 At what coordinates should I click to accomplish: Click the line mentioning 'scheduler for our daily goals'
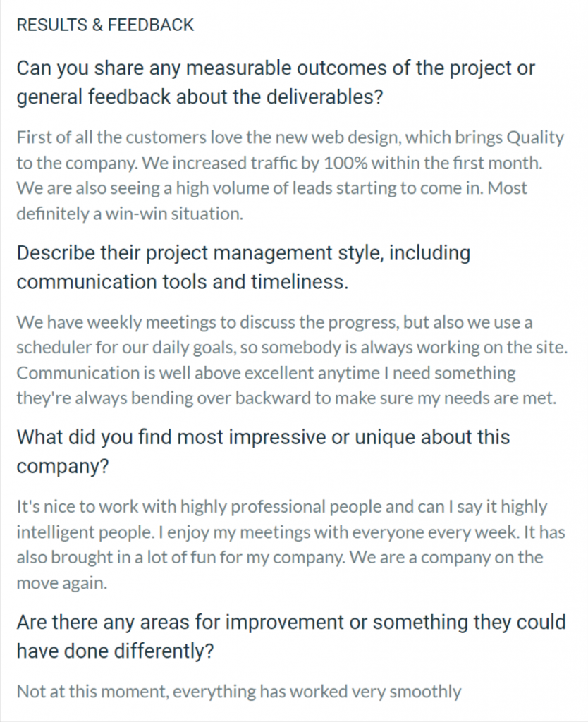pos(292,347)
